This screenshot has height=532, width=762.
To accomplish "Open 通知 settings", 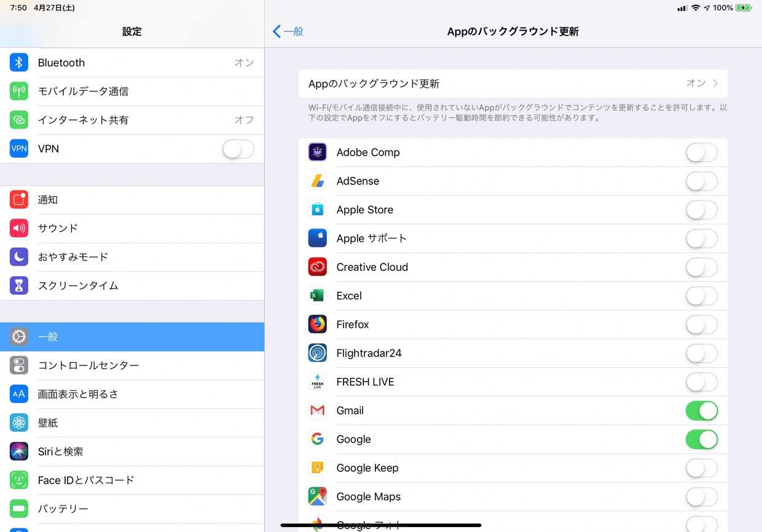I will pyautogui.click(x=132, y=200).
